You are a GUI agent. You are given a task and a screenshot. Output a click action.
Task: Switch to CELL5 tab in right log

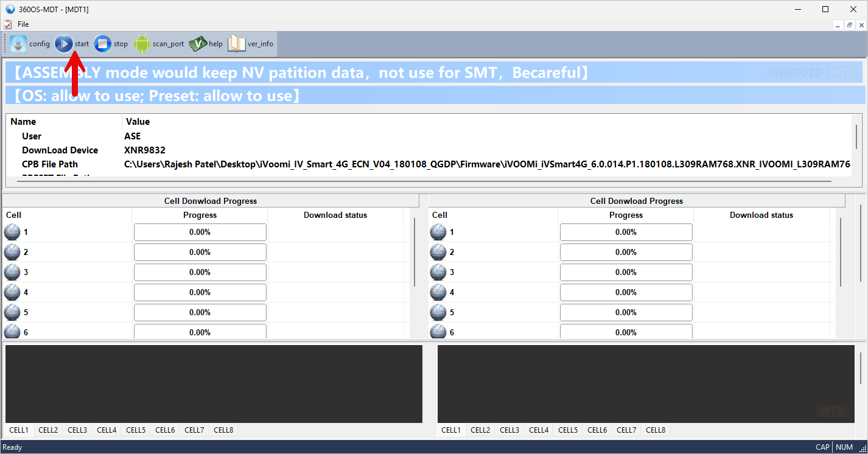coord(568,430)
